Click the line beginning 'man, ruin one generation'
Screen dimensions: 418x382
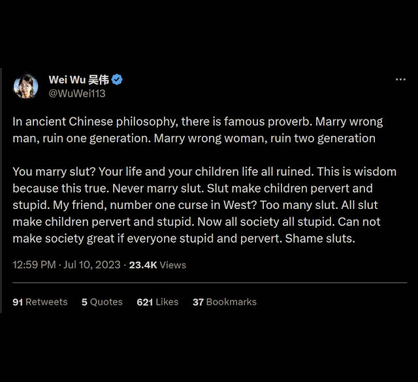194,138
